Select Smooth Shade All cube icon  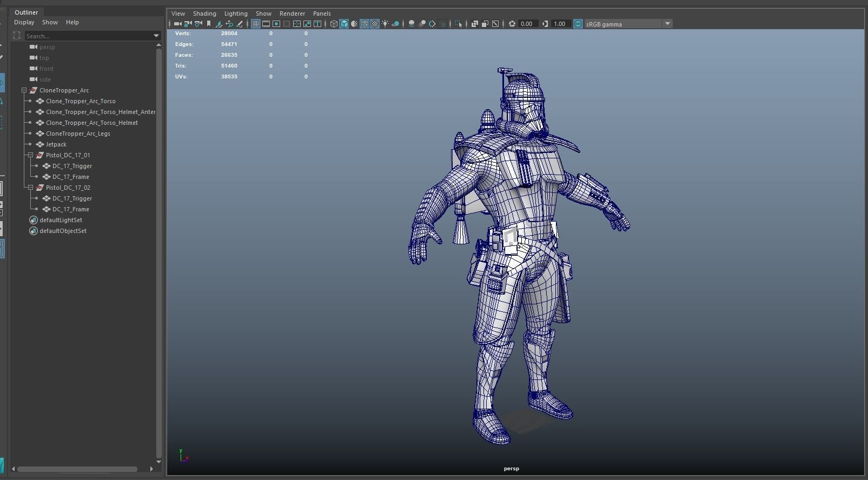(344, 24)
